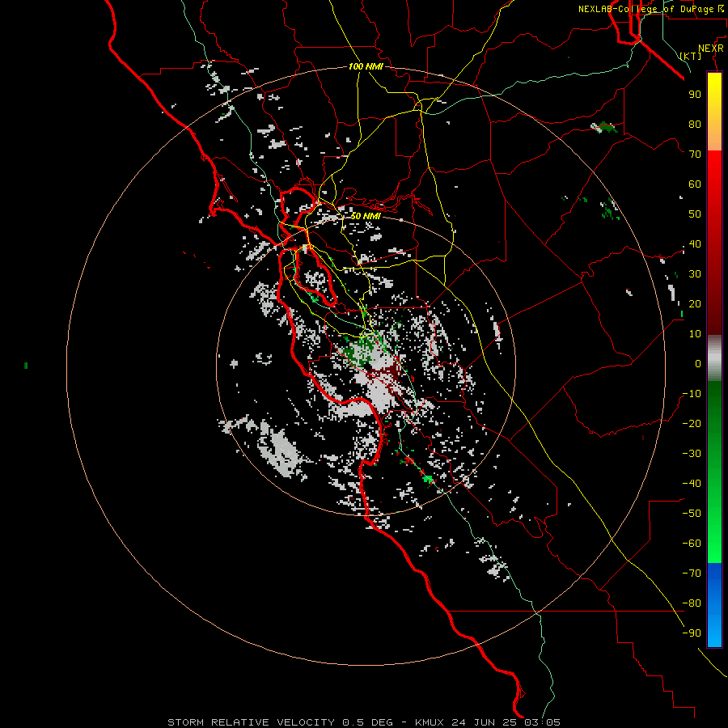Click the -80 scale value
This screenshot has height=728, width=728.
tap(692, 603)
